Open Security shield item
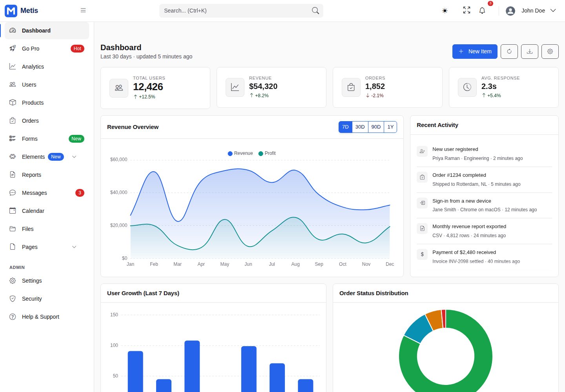Viewport: 565px width, 392px height. tap(47, 299)
